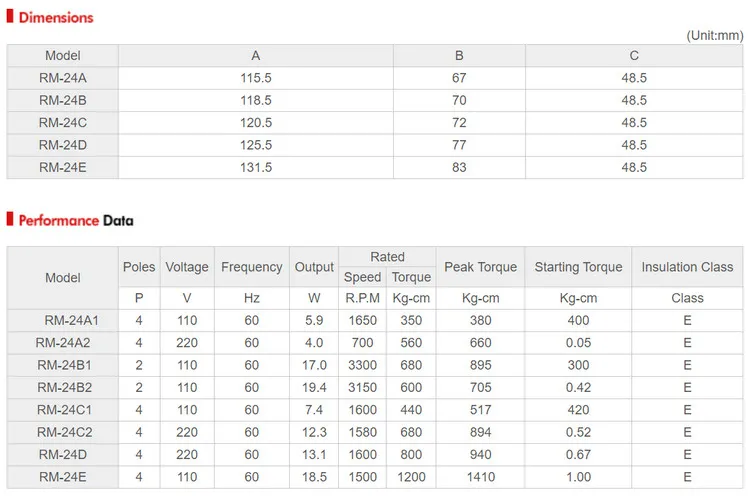
Task: Select the column A header in Dimensions table
Action: click(x=256, y=56)
